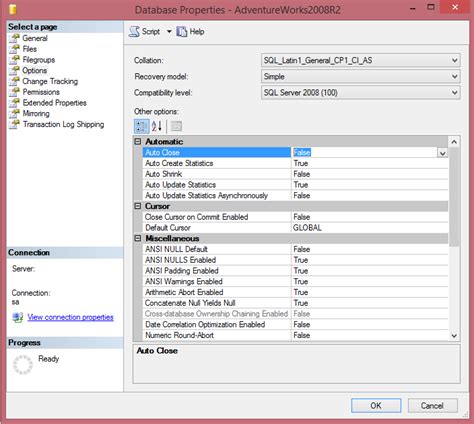The width and height of the screenshot is (474, 424).
Task: Click the Script toolbar icon
Action: (134, 32)
